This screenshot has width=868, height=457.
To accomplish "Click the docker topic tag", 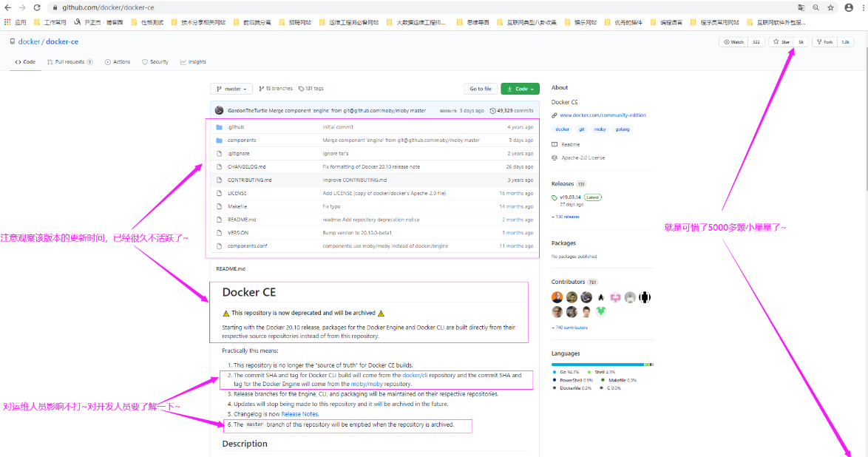I will [563, 129].
